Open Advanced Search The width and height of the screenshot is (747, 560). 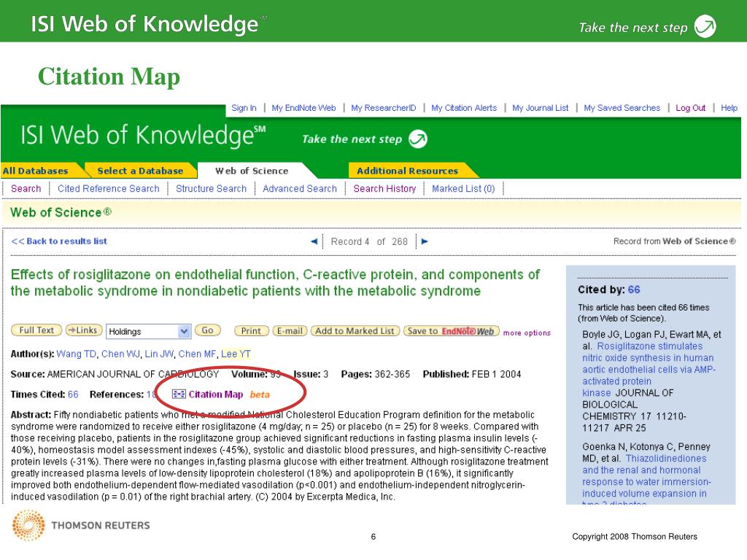300,189
